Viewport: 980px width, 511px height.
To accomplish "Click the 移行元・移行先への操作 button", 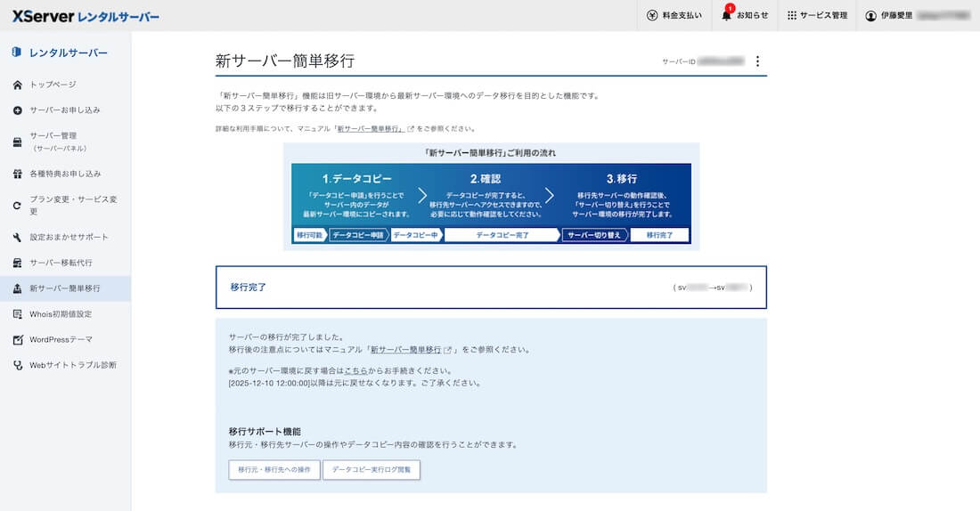I will point(274,469).
